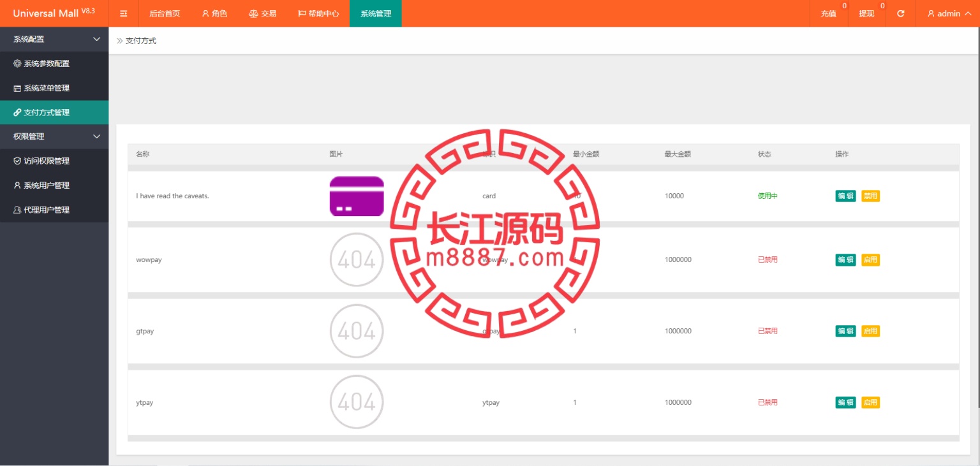
Task: Click the 支付方式 breadcrumb title
Action: coord(141,41)
